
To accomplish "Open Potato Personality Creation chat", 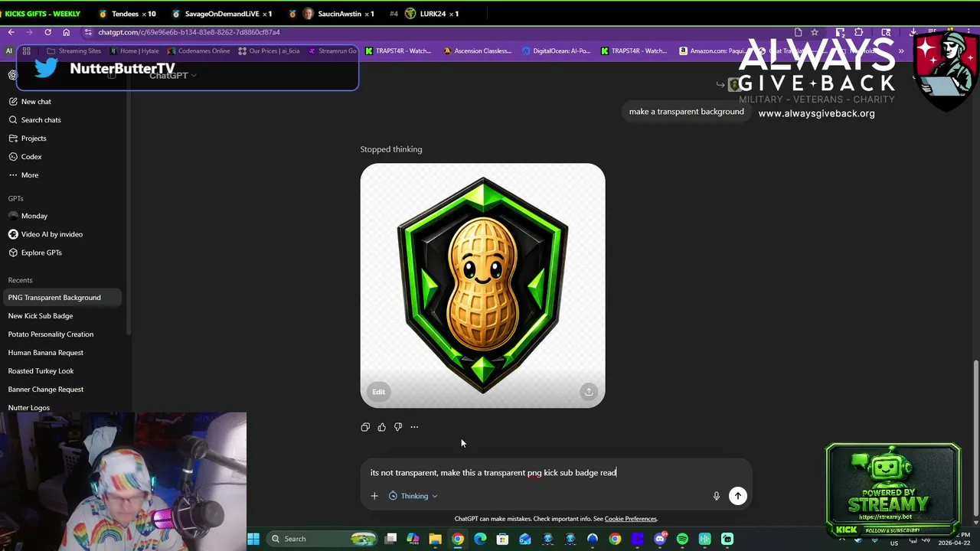I will (x=61, y=334).
